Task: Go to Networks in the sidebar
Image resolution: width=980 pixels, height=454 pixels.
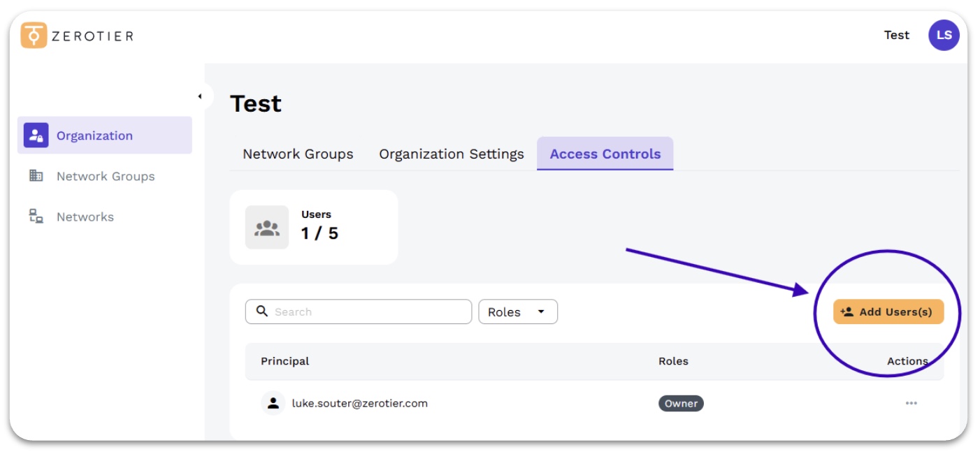Action: pos(85,217)
